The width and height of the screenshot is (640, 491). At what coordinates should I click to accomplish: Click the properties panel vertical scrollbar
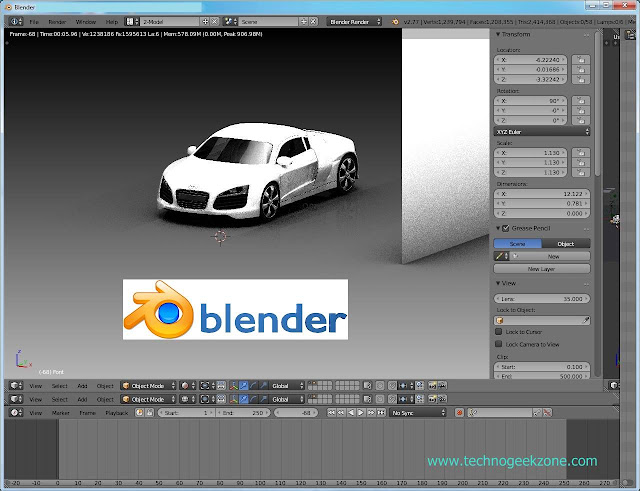point(598,104)
